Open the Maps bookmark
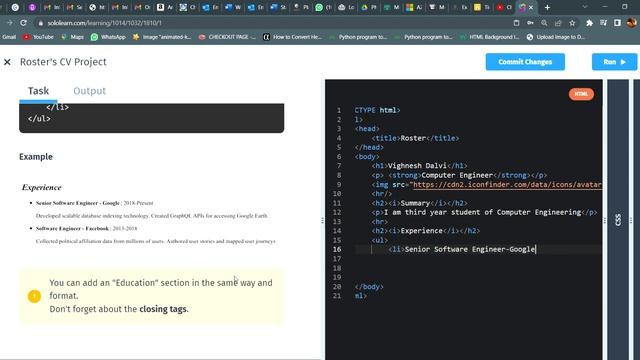The height and width of the screenshot is (360, 640). click(72, 37)
